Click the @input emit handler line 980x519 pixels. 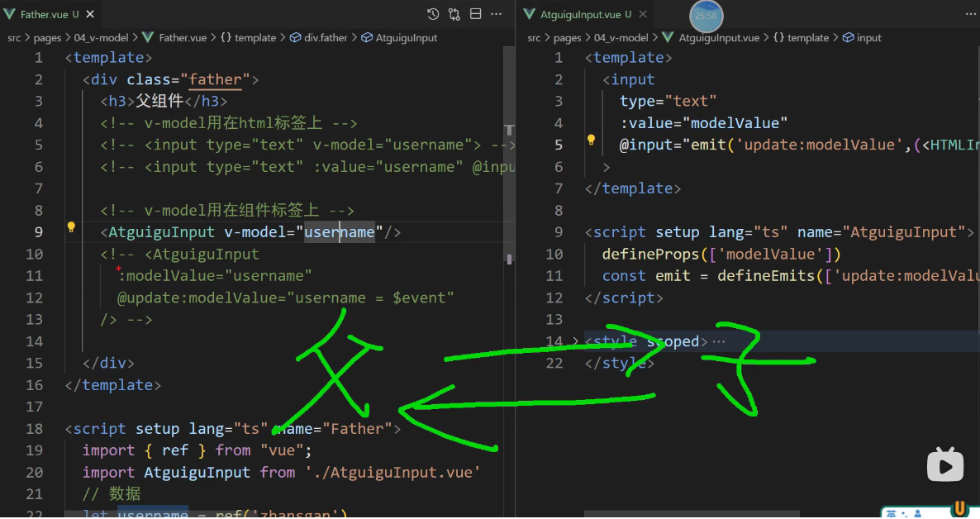(799, 145)
